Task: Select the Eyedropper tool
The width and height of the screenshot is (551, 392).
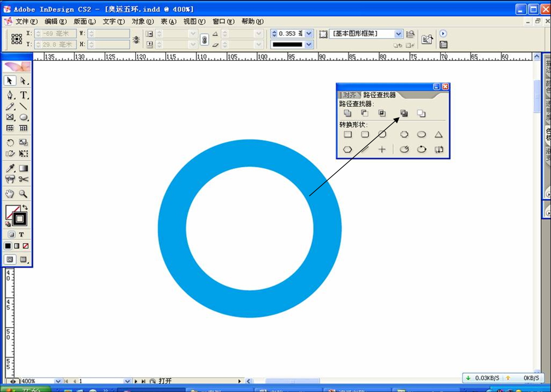Action: coord(10,168)
